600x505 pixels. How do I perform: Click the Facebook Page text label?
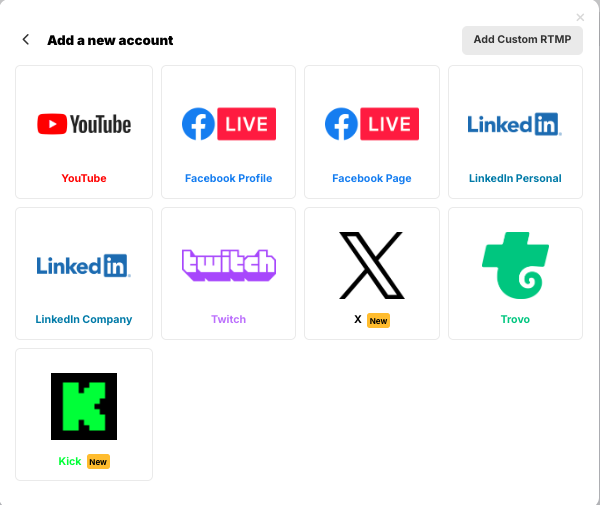click(x=372, y=178)
